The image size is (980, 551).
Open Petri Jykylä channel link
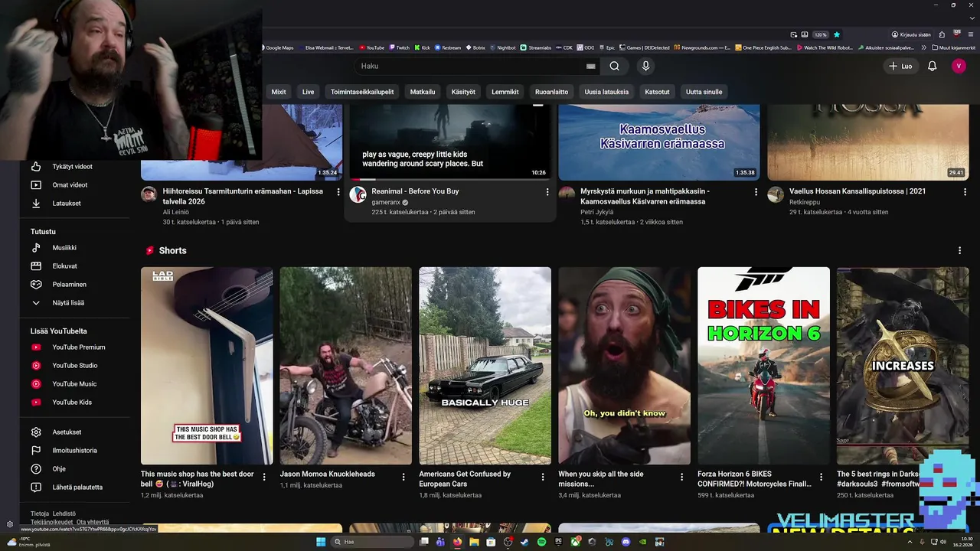598,212
